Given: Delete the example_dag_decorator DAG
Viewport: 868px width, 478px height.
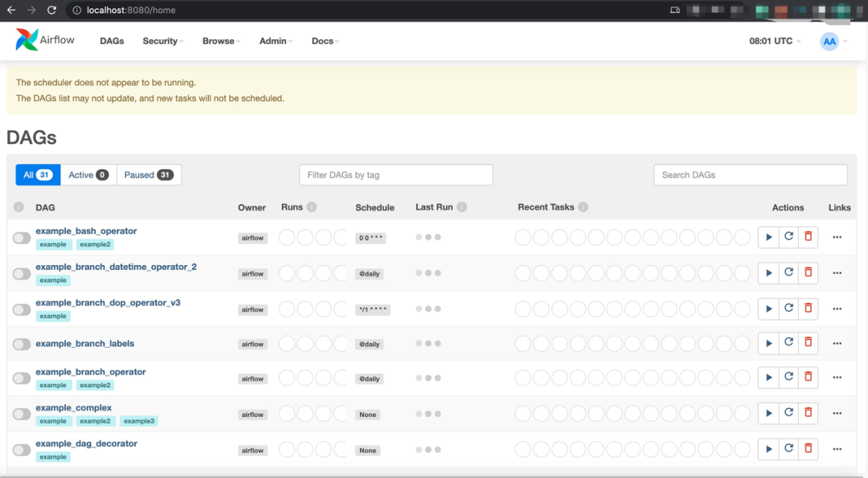Looking at the screenshot, I should click(809, 449).
